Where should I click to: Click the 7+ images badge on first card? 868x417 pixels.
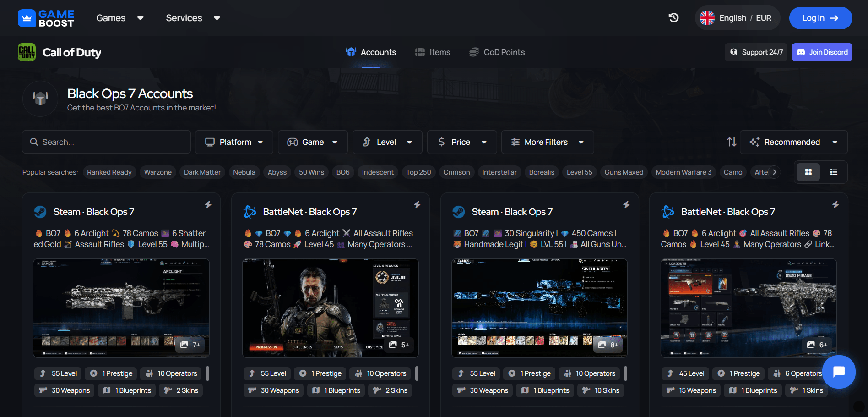(x=190, y=345)
